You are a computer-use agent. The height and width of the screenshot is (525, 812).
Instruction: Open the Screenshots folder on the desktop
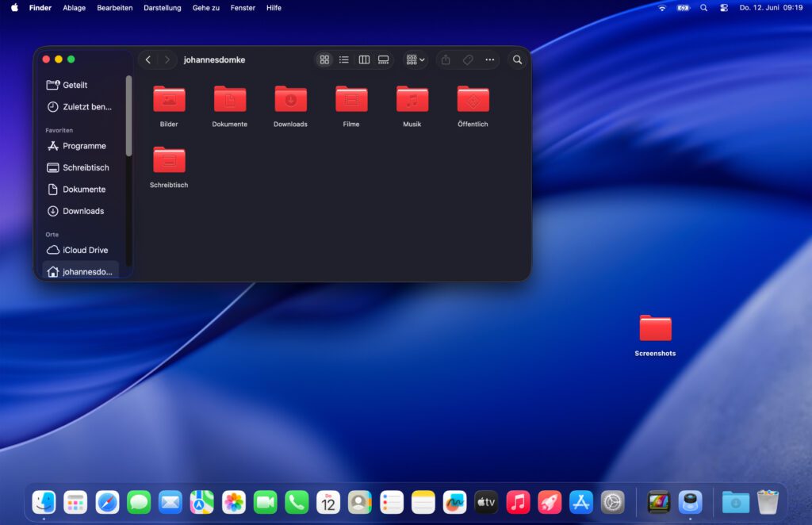pos(654,328)
